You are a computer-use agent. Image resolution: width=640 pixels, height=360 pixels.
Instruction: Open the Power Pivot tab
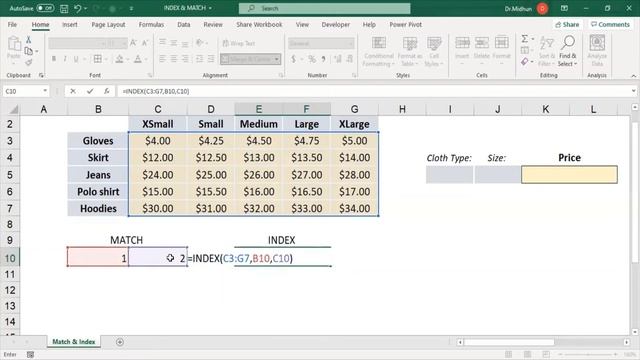coord(405,24)
